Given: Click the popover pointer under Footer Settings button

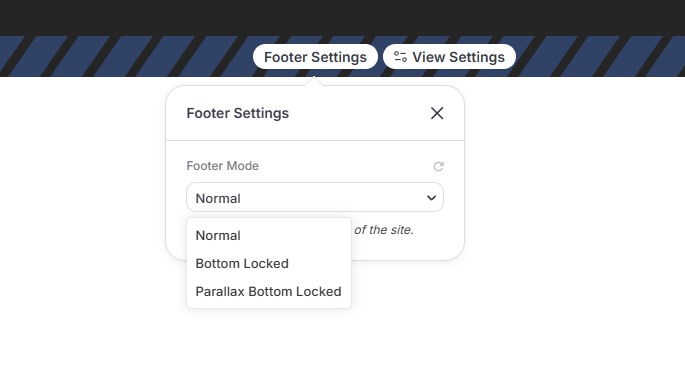Looking at the screenshot, I should pos(314,81).
